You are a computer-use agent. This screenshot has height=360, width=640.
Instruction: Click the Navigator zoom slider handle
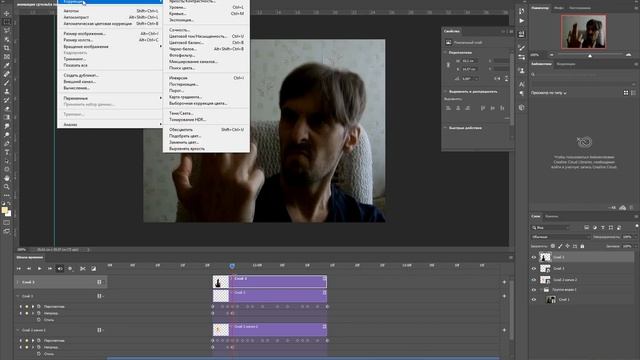point(590,55)
